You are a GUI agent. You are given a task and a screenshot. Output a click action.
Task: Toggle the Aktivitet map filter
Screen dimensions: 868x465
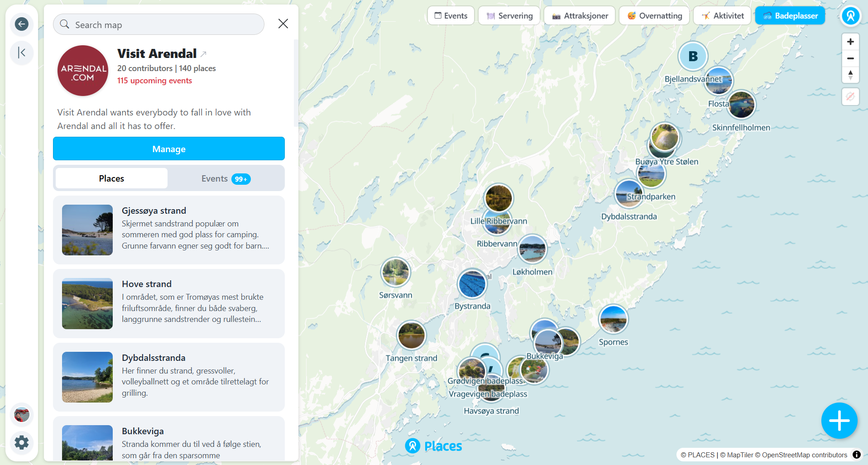point(722,16)
